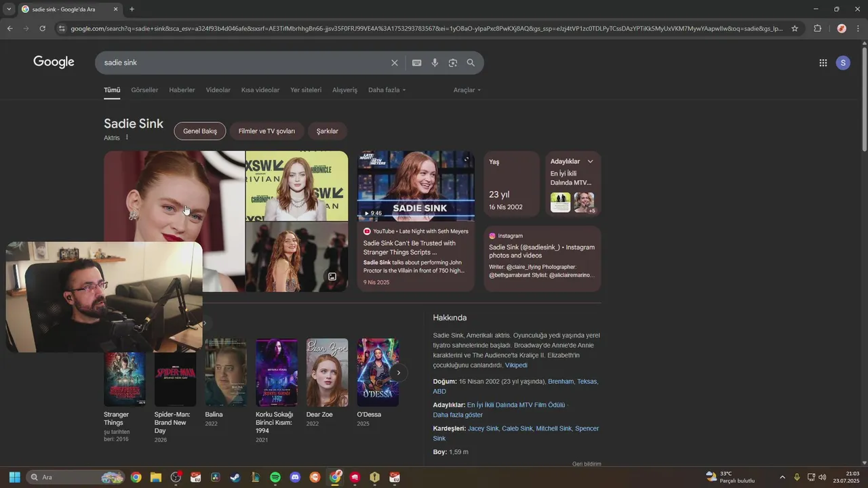Screen dimensions: 868x488
Task: Open the Stranger Things poster
Action: click(125, 378)
